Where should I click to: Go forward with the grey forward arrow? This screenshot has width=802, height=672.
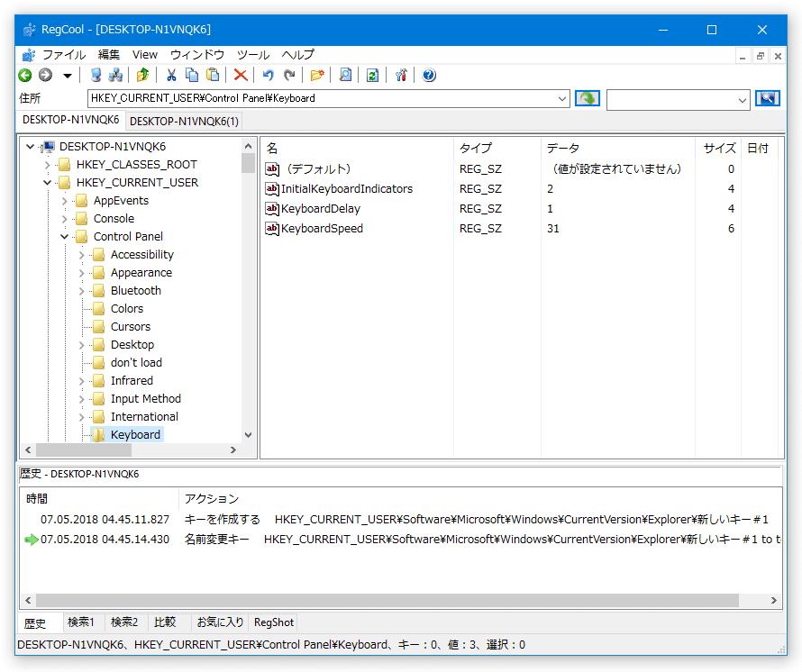(46, 76)
